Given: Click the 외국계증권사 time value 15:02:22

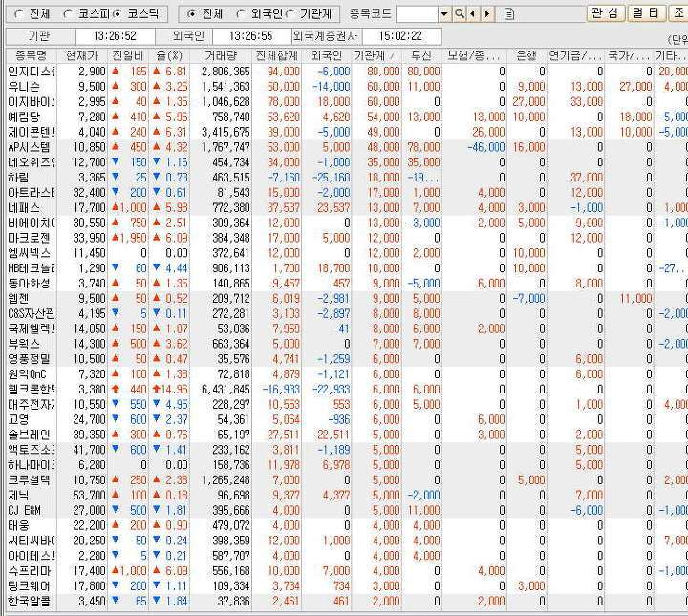Looking at the screenshot, I should pos(400,36).
